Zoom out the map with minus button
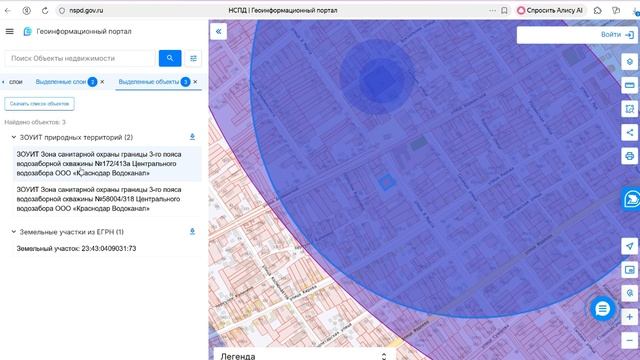Image resolution: width=640 pixels, height=360 pixels. tap(629, 340)
